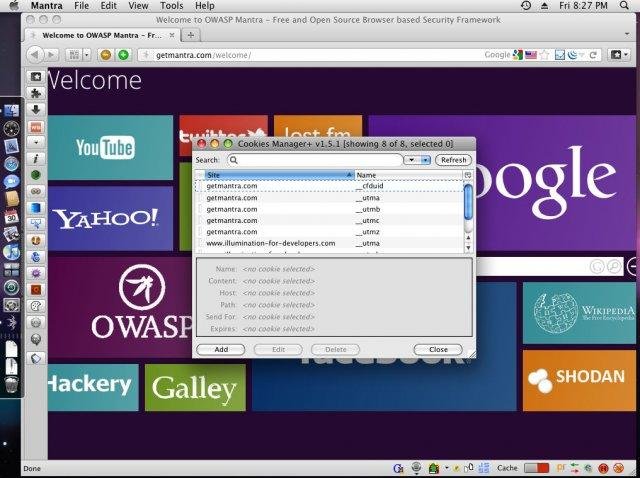Click the orange round toolbar icon

click(106, 55)
